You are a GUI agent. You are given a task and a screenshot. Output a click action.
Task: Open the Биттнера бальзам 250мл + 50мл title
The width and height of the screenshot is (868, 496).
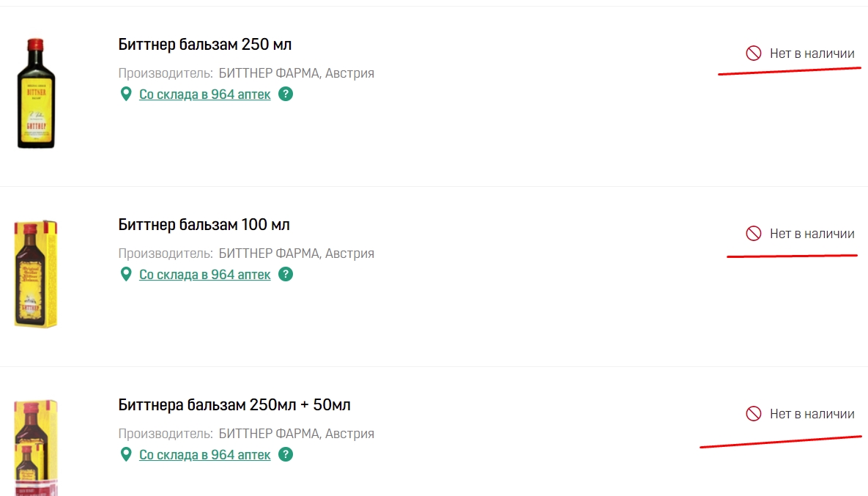234,404
